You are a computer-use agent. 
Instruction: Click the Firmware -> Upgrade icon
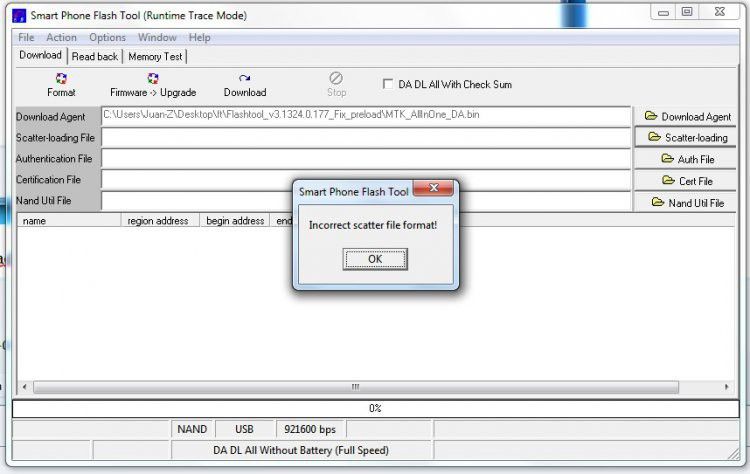(x=153, y=78)
